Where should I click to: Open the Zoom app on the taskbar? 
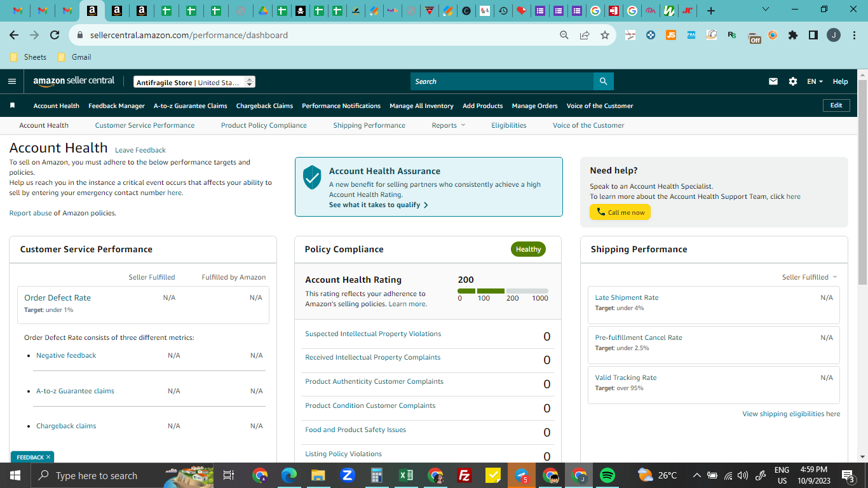click(348, 475)
